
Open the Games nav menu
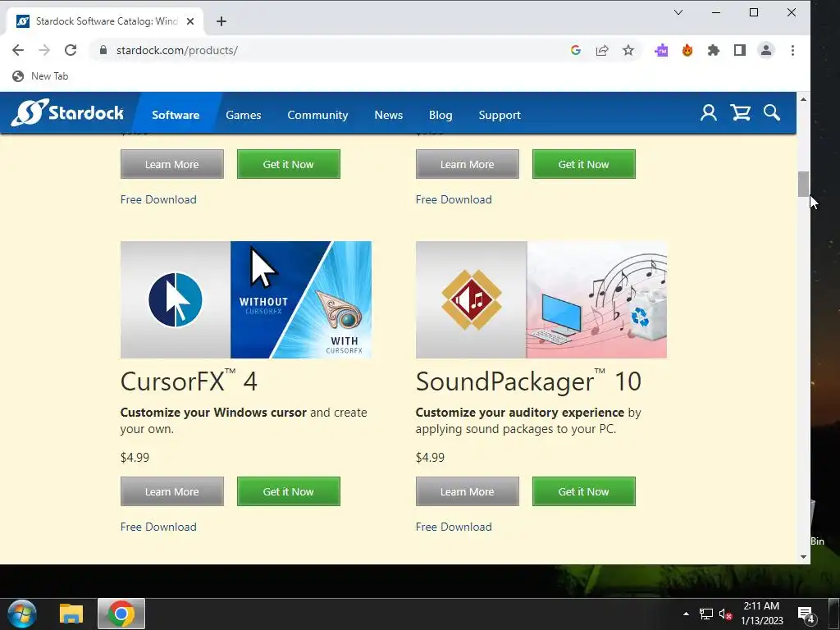243,115
